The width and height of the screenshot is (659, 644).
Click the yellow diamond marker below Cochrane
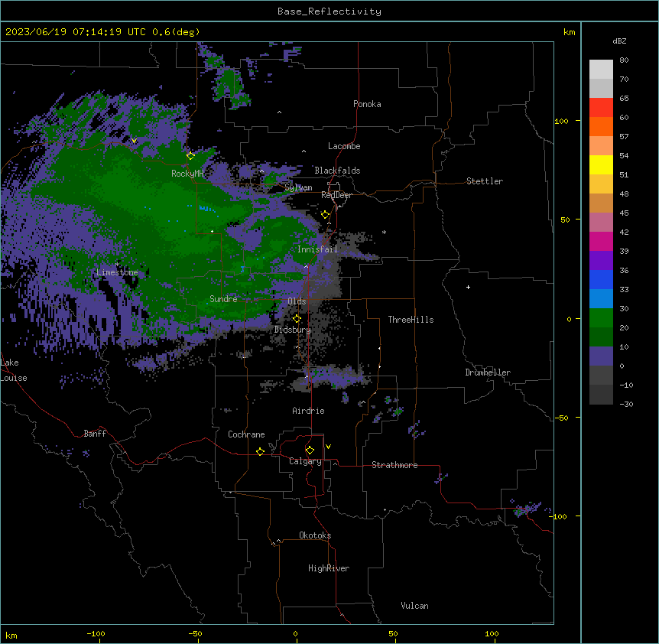pos(260,451)
